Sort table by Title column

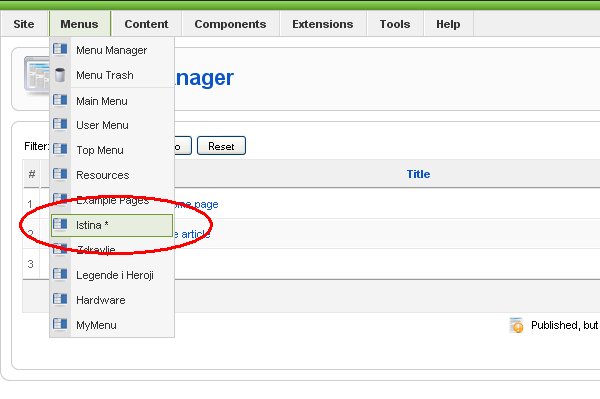tap(418, 174)
